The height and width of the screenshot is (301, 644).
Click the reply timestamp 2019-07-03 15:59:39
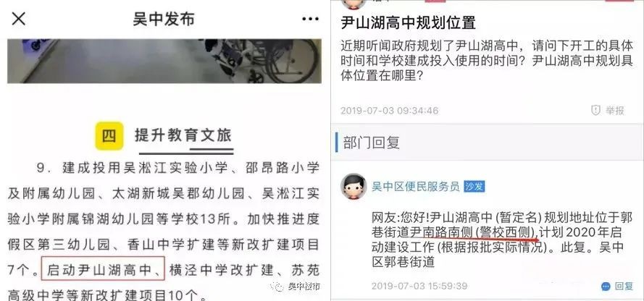(x=419, y=286)
